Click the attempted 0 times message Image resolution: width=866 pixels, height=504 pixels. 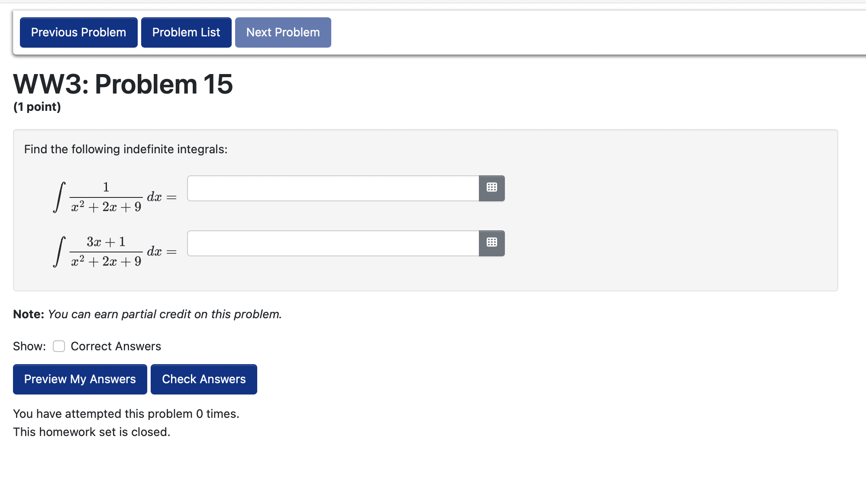click(x=126, y=414)
